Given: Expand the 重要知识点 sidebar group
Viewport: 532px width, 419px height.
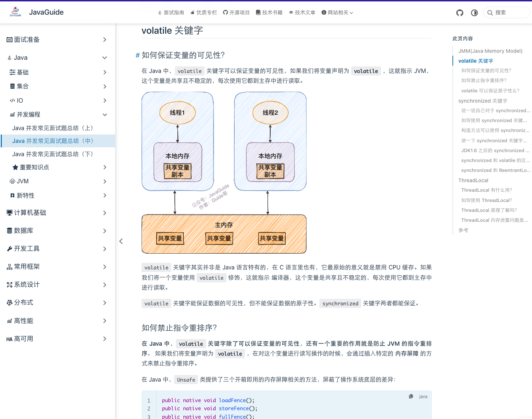Looking at the screenshot, I should coord(60,167).
